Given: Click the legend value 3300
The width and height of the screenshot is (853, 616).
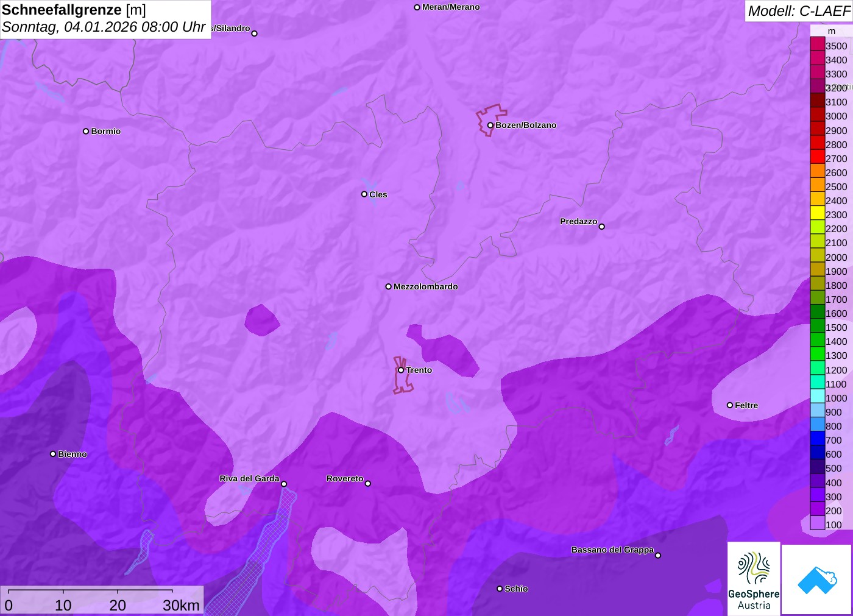Looking at the screenshot, I should click(x=837, y=74).
